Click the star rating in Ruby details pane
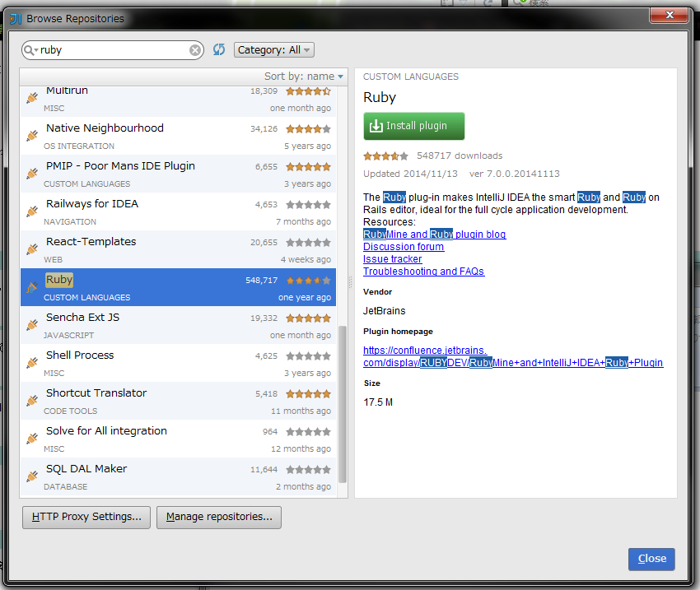700x590 pixels. click(385, 156)
